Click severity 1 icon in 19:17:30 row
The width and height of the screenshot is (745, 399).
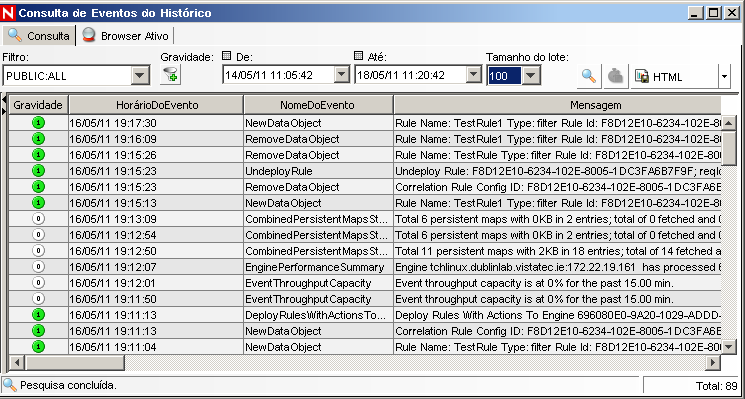[x=38, y=123]
